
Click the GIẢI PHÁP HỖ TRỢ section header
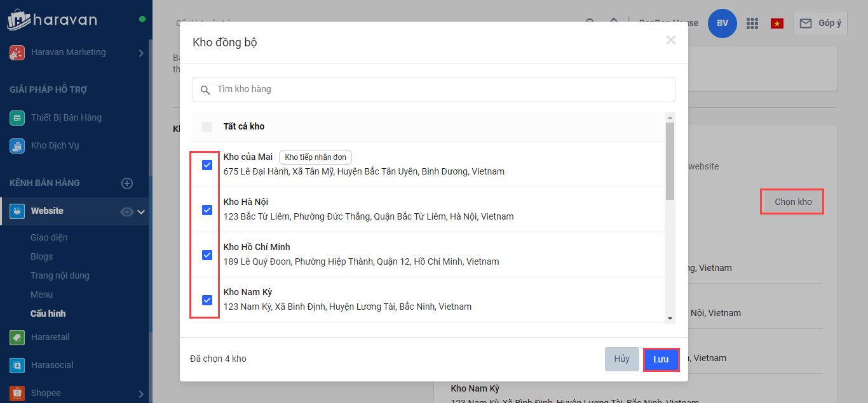[48, 90]
